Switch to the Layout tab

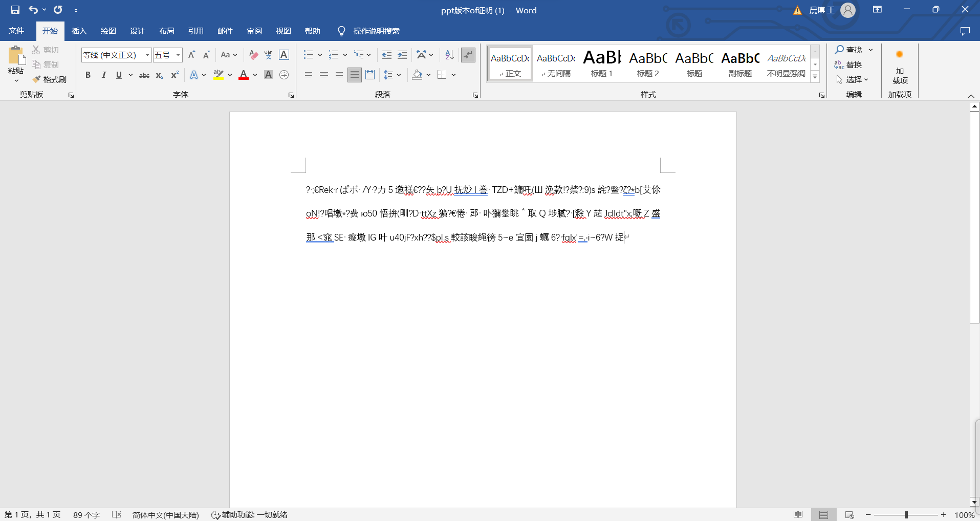coord(167,31)
